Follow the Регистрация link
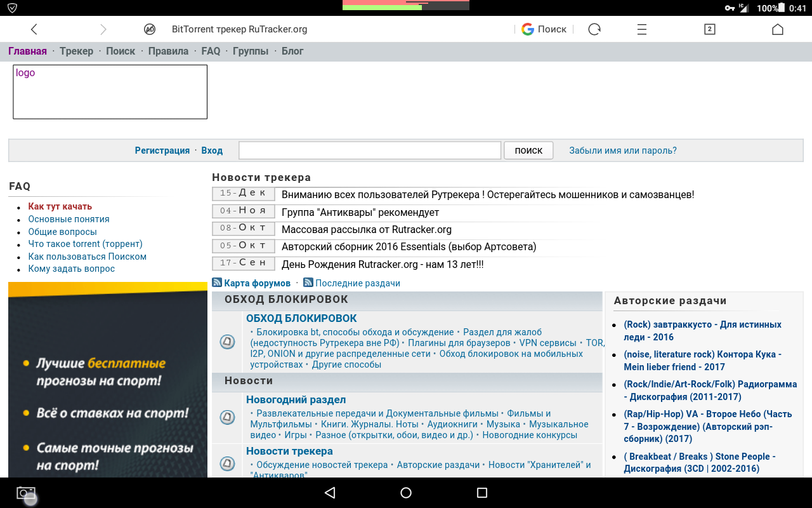This screenshot has height=508, width=812. (x=162, y=150)
